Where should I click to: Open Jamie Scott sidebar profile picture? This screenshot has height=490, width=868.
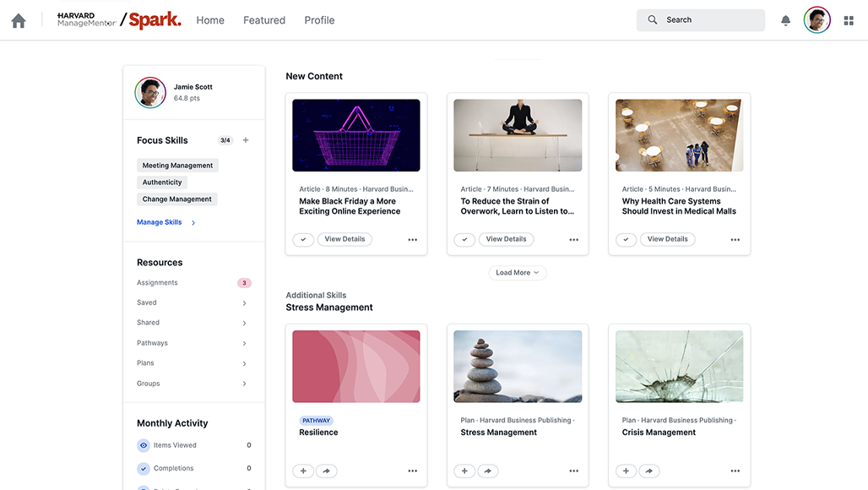coord(150,92)
